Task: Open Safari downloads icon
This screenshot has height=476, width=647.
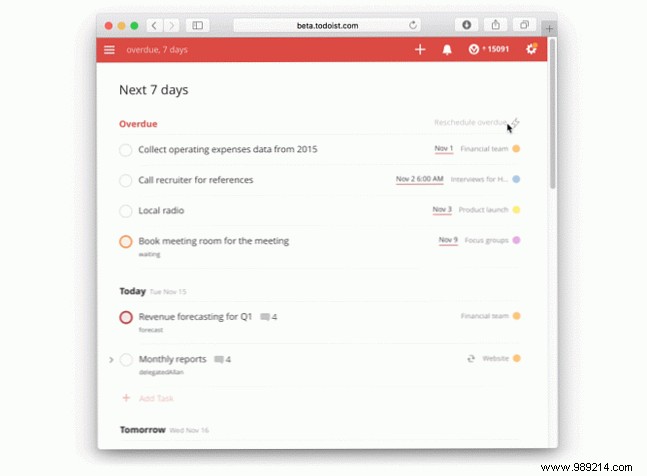Action: 467,25
